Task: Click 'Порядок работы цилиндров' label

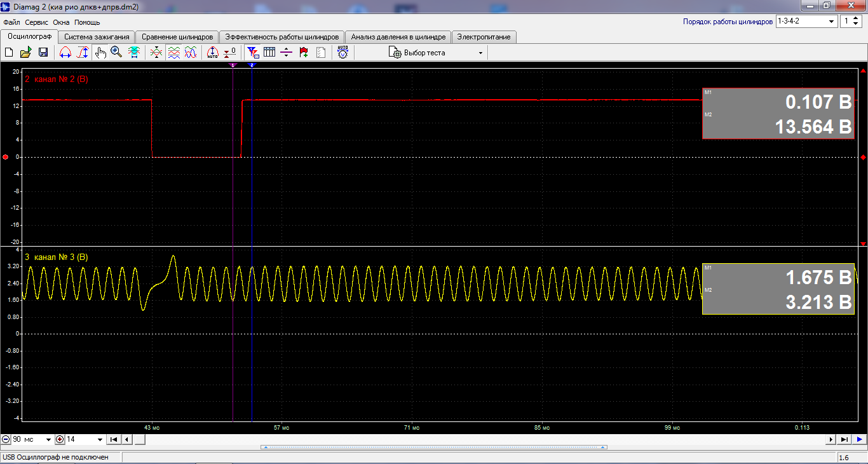Action: pyautogui.click(x=728, y=22)
